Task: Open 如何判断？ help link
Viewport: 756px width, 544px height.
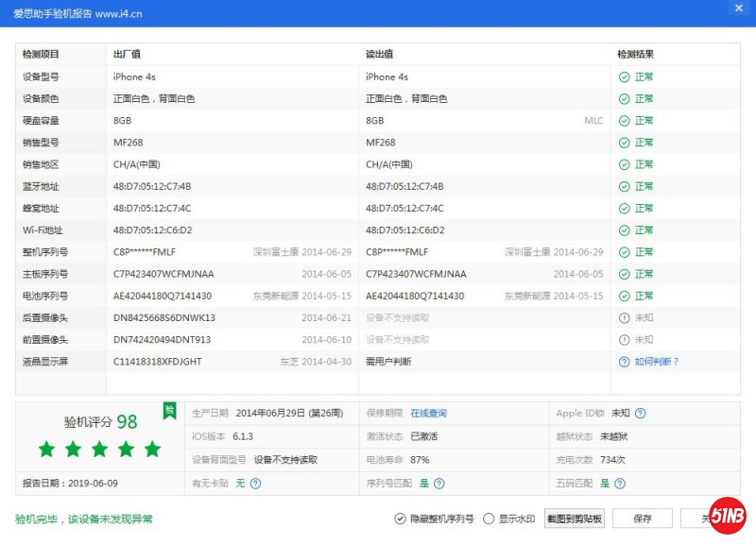Action: point(657,362)
